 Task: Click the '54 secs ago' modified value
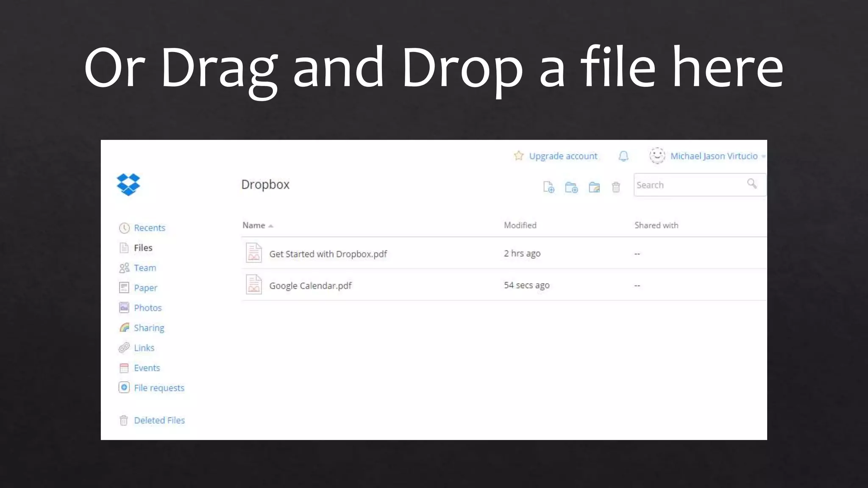527,285
